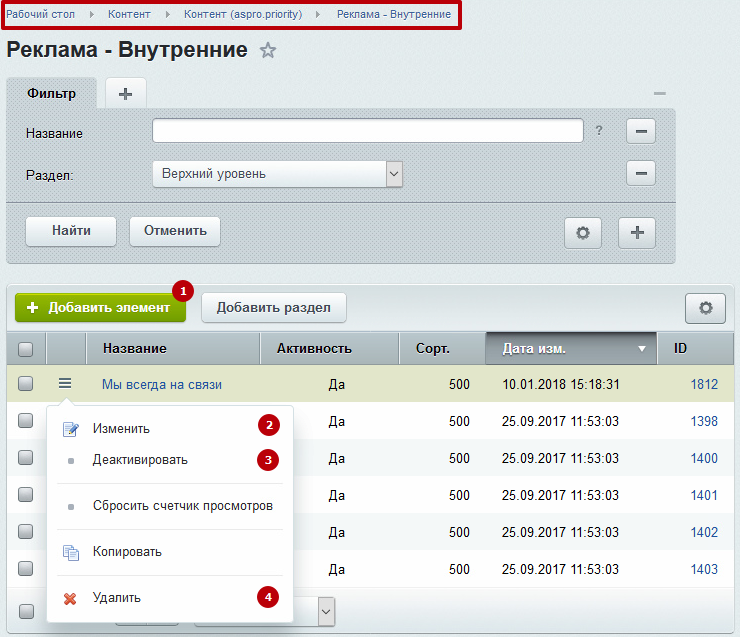740x637 pixels.
Task: Open the Мы всегда на связи element link
Action: pyautogui.click(x=162, y=385)
